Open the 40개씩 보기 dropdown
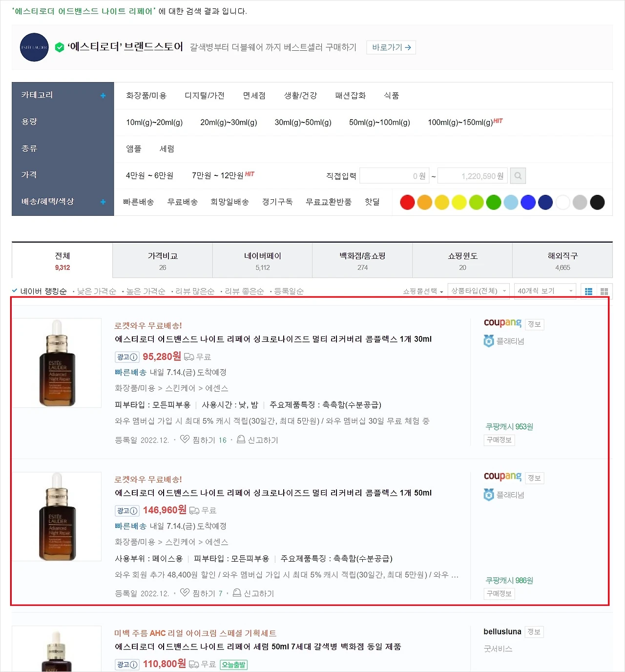Viewport: 625px width, 672px height. [x=545, y=291]
